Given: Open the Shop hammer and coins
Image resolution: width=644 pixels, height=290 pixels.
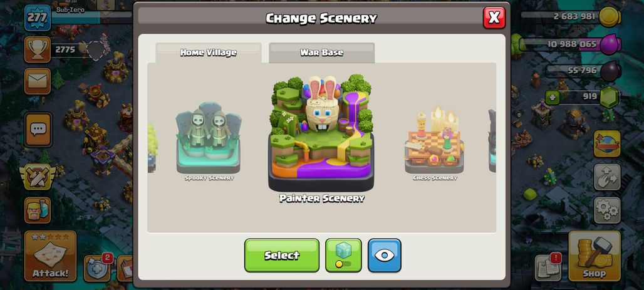Looking at the screenshot, I should [x=595, y=256].
